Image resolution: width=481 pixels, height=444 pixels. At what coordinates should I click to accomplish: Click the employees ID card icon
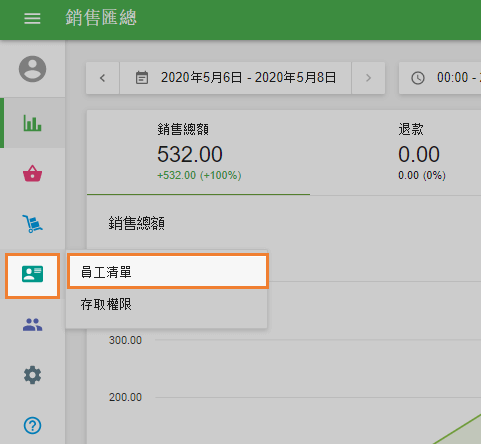(x=32, y=274)
